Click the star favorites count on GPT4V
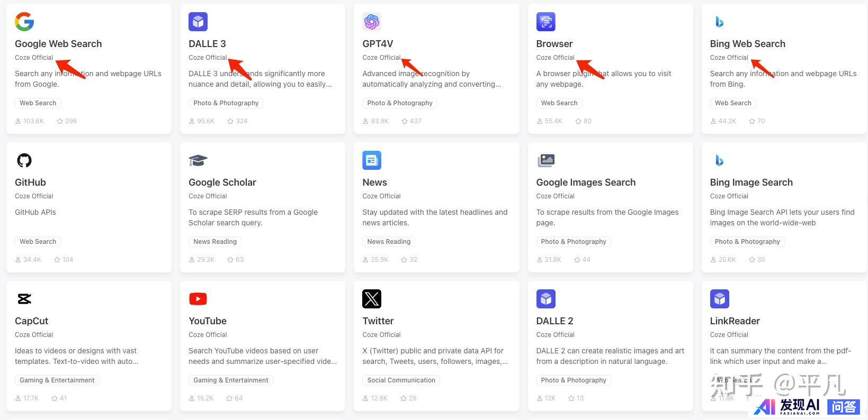The height and width of the screenshot is (420, 868). tap(411, 121)
